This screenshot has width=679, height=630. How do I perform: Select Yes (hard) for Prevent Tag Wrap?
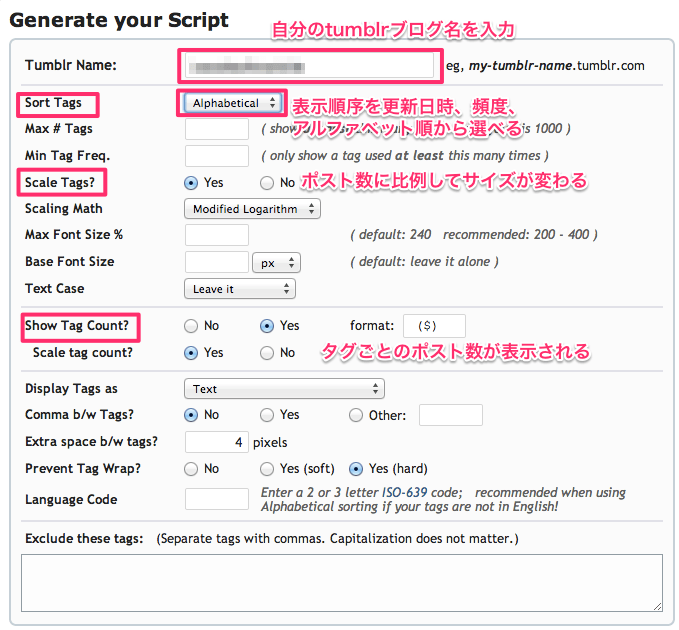click(x=356, y=469)
